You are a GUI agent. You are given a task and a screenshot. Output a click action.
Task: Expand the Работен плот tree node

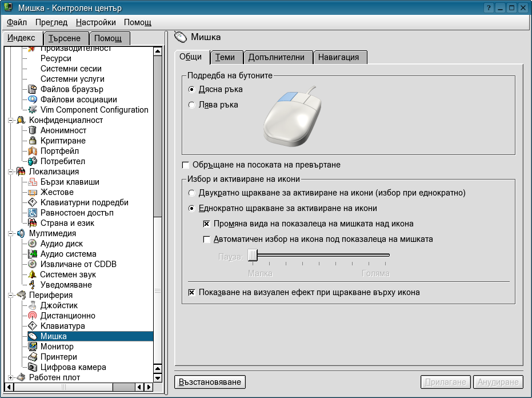(11, 377)
